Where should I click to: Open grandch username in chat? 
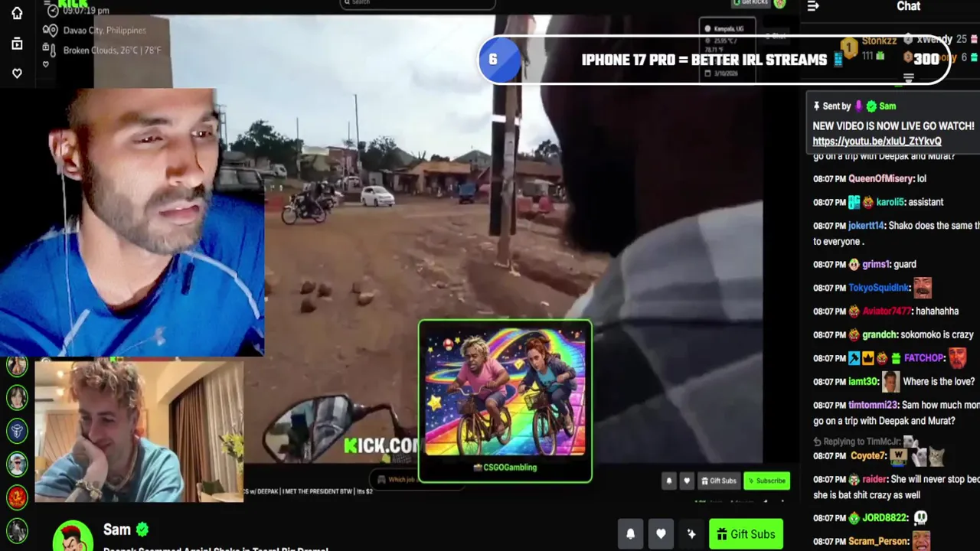pyautogui.click(x=879, y=335)
